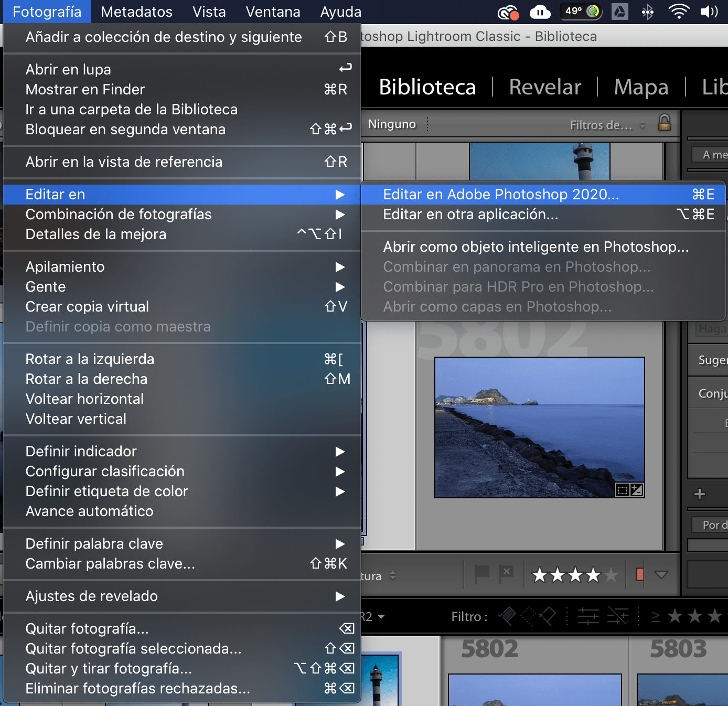Open the Creative Cloud menu bar icon
The image size is (728, 706).
(x=508, y=12)
